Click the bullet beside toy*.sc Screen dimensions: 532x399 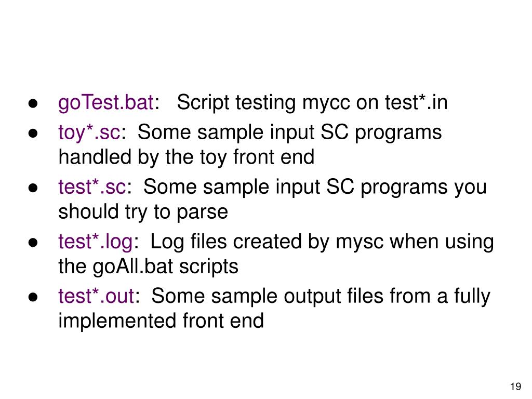coord(33,133)
